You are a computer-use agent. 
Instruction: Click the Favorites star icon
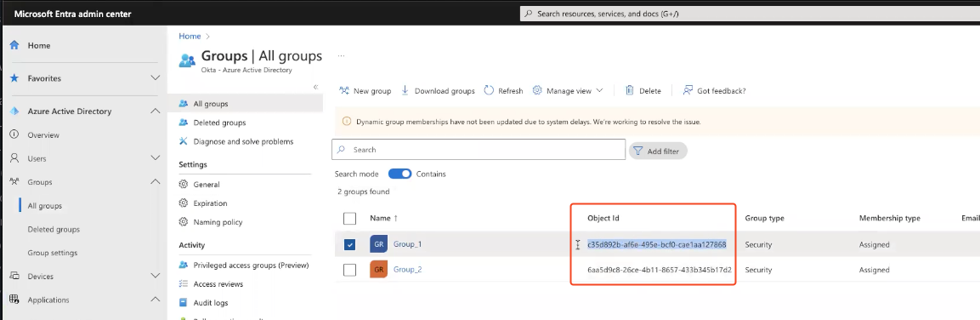coord(14,78)
